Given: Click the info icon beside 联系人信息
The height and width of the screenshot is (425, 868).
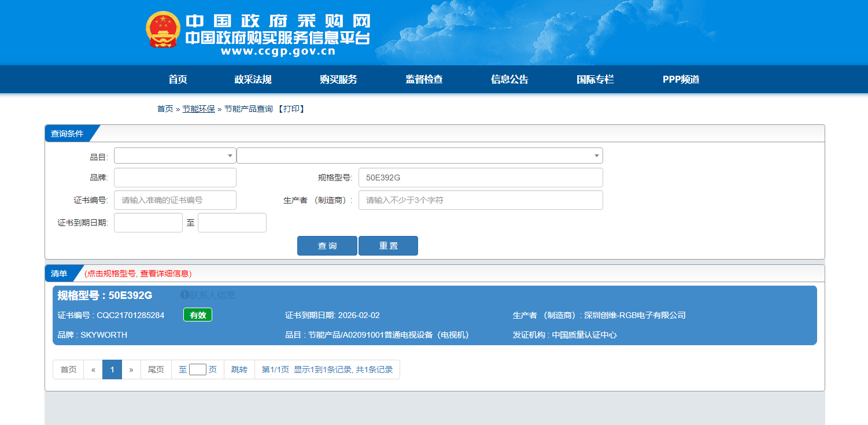Looking at the screenshot, I should (184, 295).
